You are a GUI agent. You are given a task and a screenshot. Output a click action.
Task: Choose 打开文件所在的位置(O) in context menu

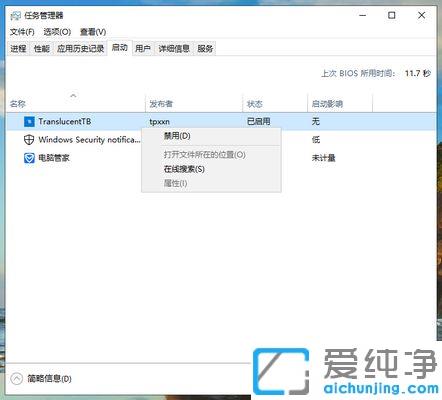pyautogui.click(x=211, y=155)
